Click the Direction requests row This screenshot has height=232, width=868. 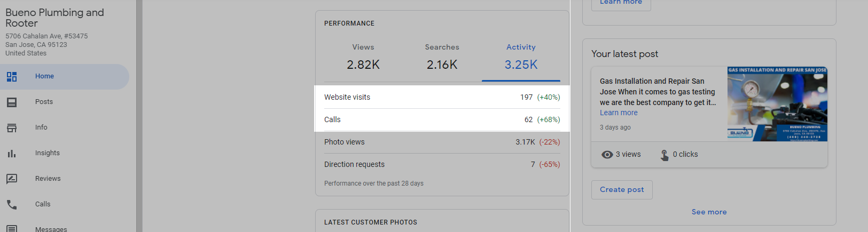442,164
